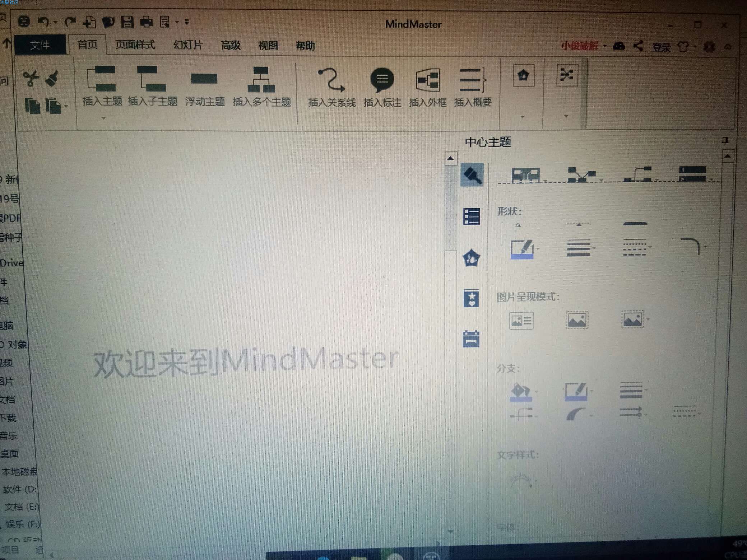Open the outline list panel in sidebar
The height and width of the screenshot is (560, 747).
pyautogui.click(x=472, y=216)
